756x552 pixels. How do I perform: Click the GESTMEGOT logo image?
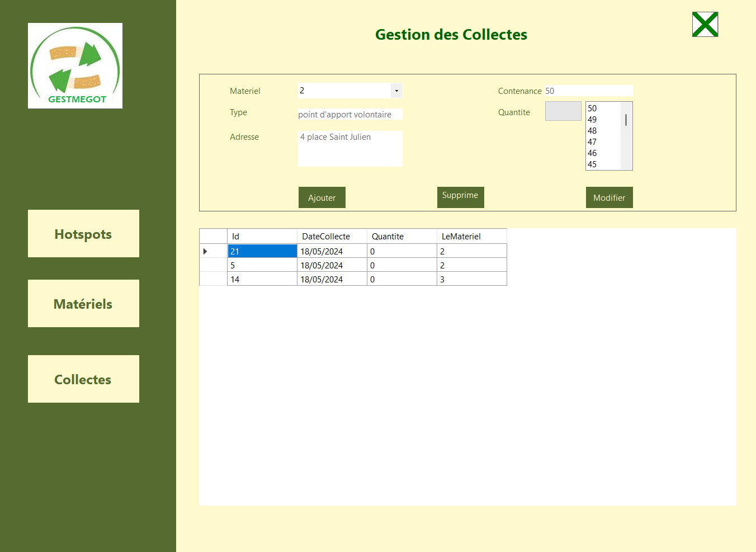tap(75, 65)
